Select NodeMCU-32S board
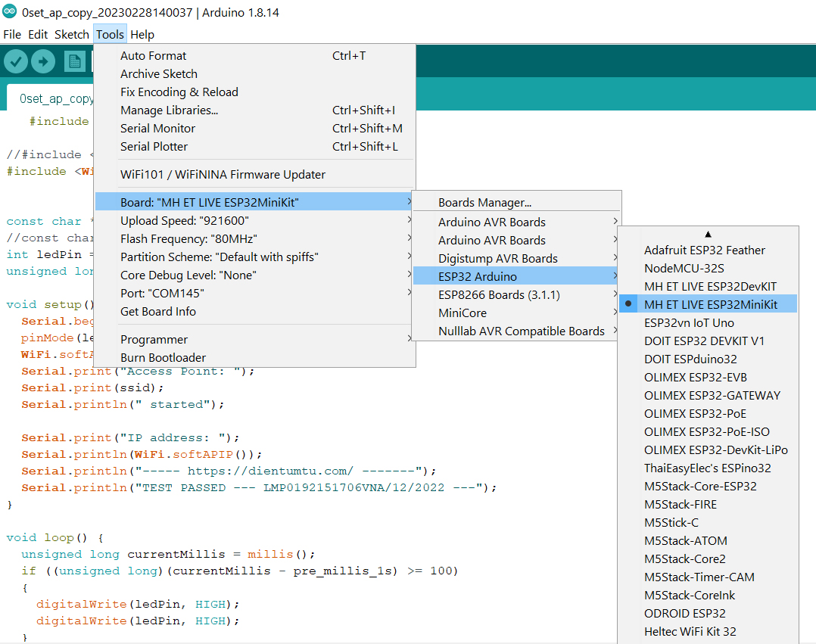 tap(708, 269)
